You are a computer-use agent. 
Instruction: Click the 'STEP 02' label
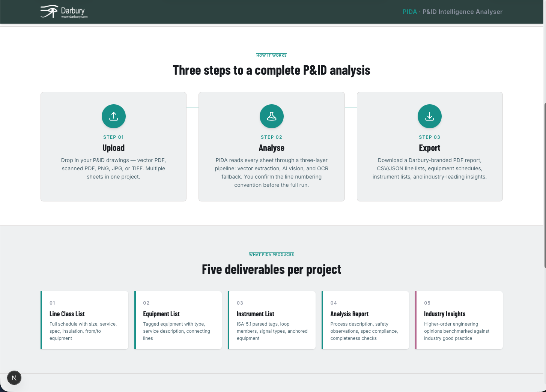[x=272, y=137]
